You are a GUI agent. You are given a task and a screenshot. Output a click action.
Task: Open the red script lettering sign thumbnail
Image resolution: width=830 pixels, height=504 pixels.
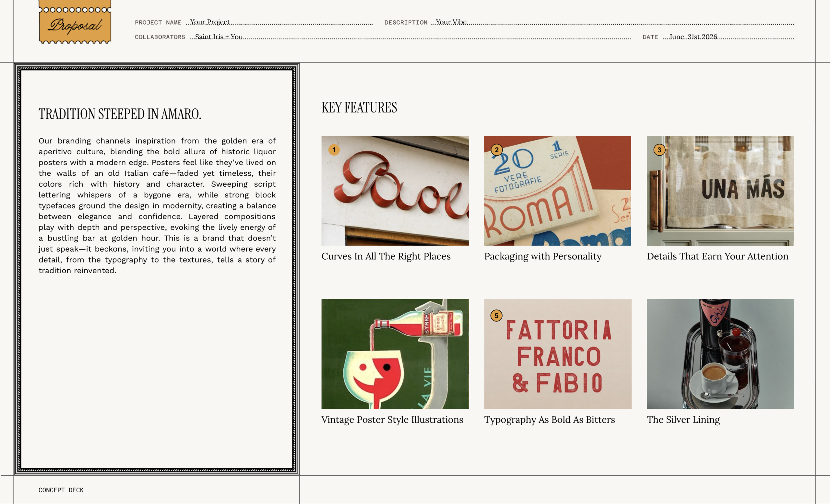pos(395,191)
